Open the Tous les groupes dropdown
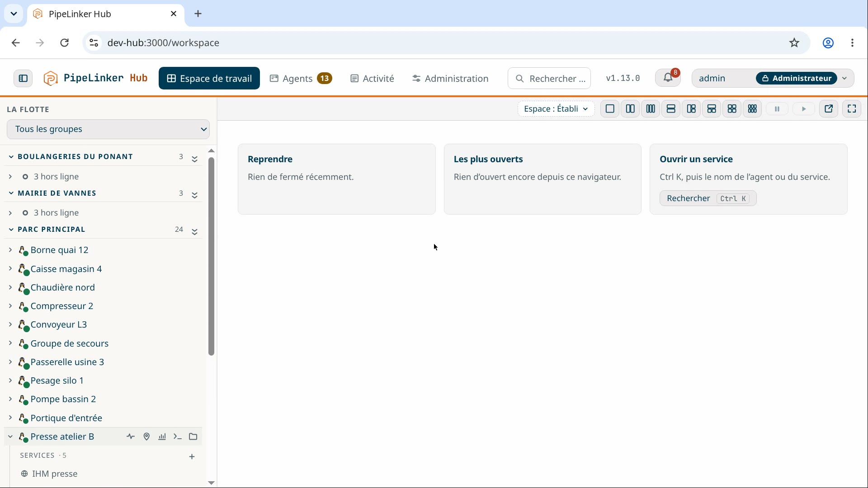The width and height of the screenshot is (868, 488). [x=108, y=129]
